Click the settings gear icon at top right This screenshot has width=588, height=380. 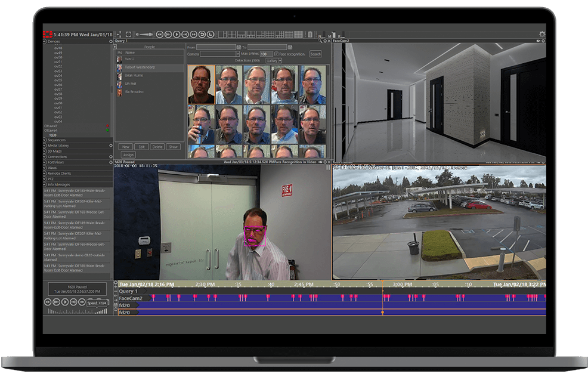(541, 35)
